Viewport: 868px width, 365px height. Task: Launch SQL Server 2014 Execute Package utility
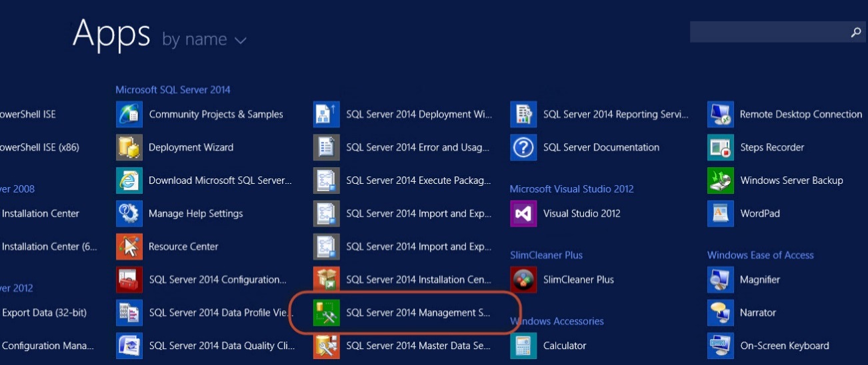pos(403,181)
